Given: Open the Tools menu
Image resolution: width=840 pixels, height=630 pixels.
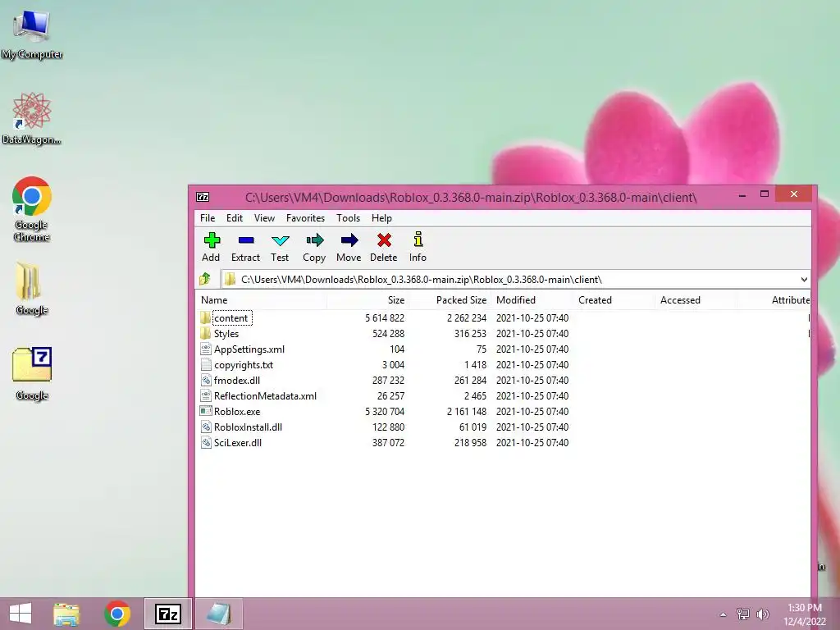Looking at the screenshot, I should [x=348, y=218].
